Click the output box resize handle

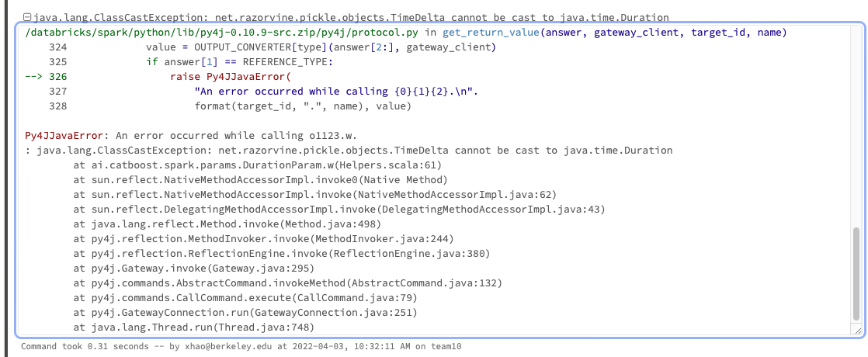point(857,331)
